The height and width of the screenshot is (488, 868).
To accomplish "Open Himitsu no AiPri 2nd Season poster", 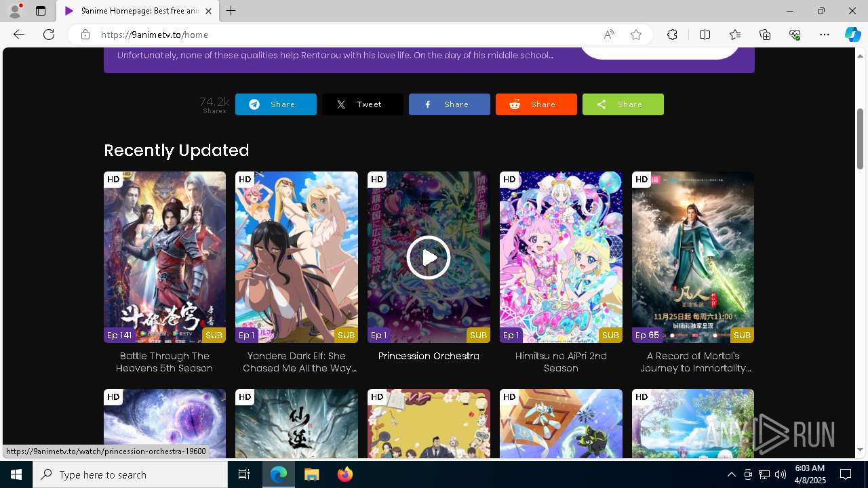I will point(561,257).
